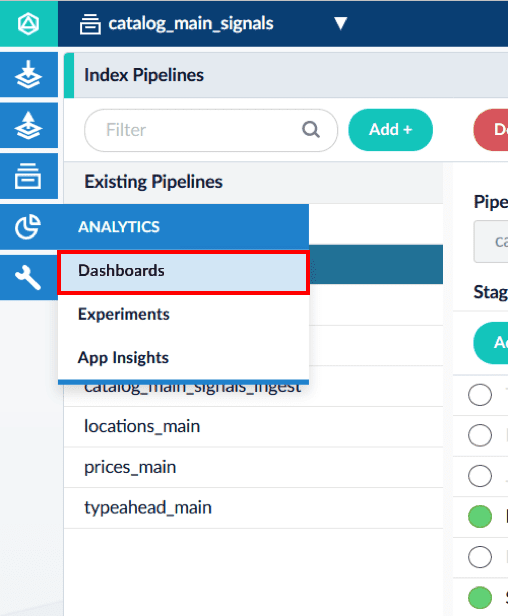Toggle the second empty stage circle
The height and width of the screenshot is (616, 508).
tap(480, 435)
